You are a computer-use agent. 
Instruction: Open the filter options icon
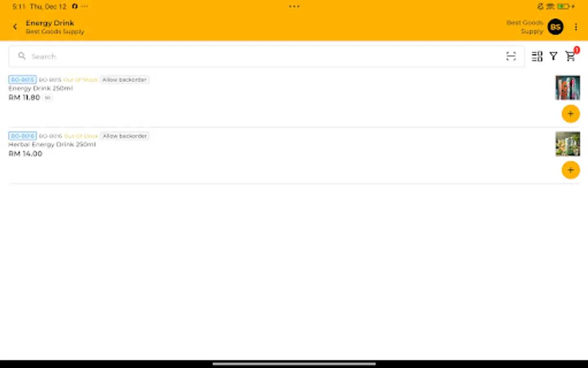pos(553,56)
